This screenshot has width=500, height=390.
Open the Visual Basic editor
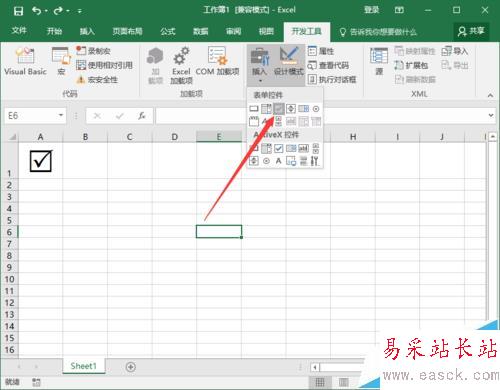point(25,61)
